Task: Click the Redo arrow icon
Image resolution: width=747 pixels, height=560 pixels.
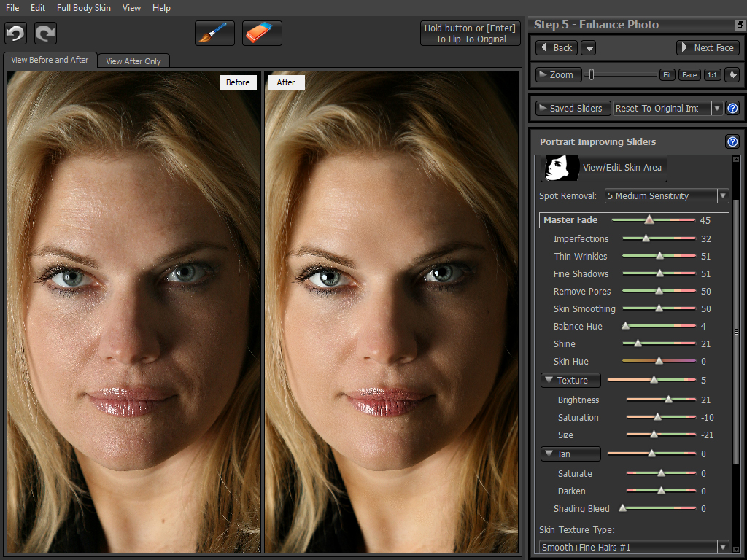Action: tap(45, 34)
